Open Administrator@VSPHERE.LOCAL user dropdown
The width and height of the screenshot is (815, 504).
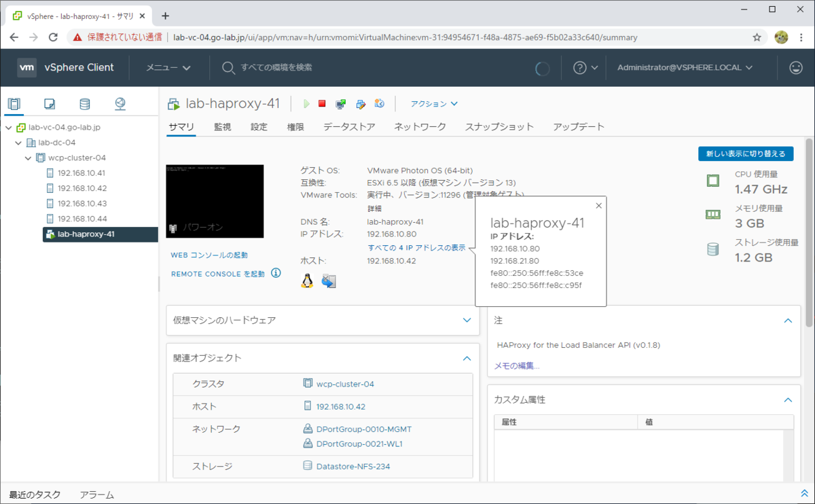click(x=685, y=67)
